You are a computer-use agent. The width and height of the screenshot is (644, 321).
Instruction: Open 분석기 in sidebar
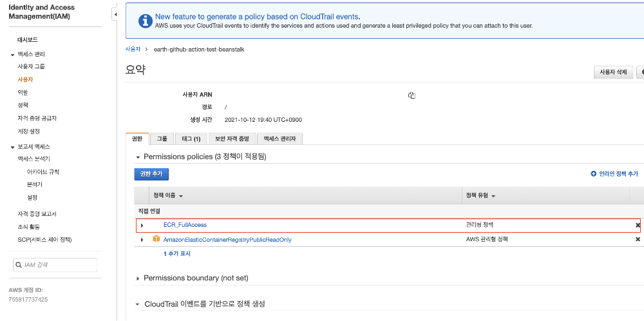[35, 184]
